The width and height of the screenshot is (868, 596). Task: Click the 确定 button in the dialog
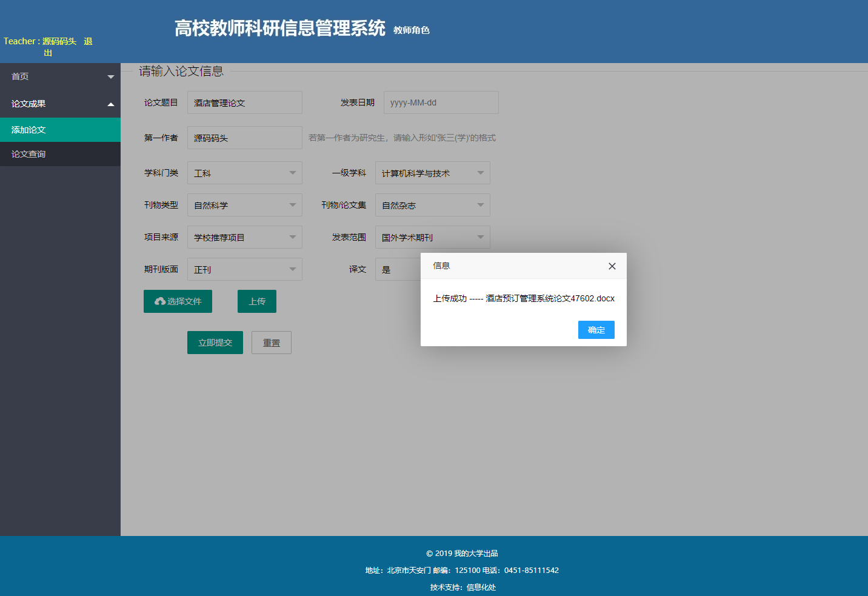tap(596, 330)
